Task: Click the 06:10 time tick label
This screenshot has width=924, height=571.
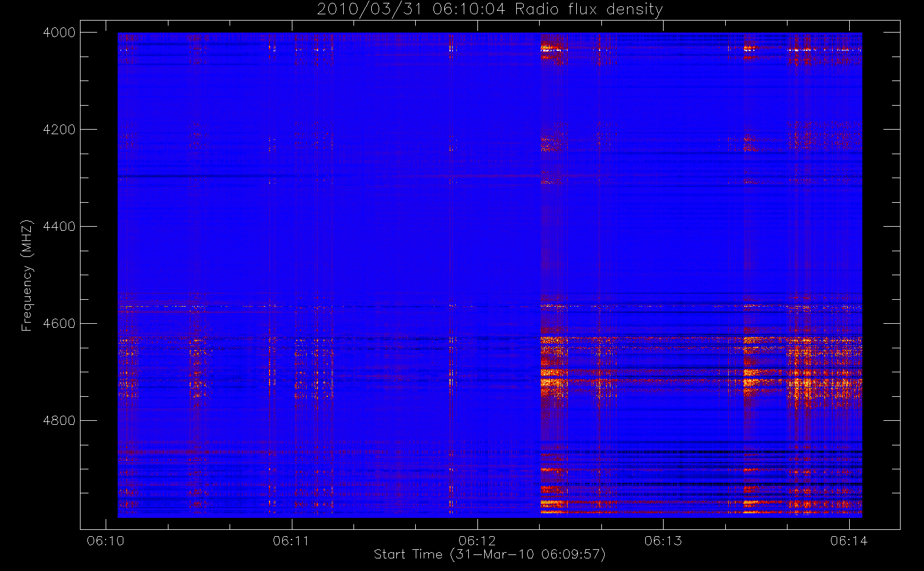Action: tap(106, 541)
